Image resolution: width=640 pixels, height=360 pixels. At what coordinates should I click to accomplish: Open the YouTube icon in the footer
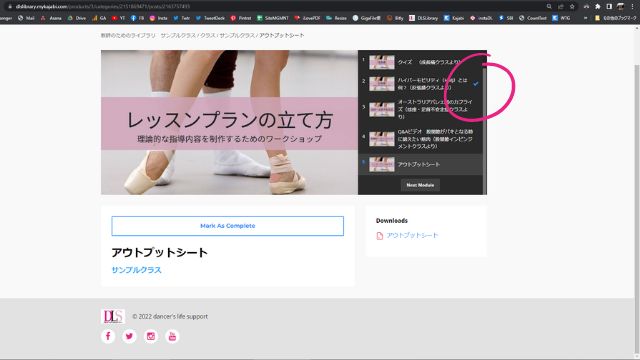[x=172, y=336]
